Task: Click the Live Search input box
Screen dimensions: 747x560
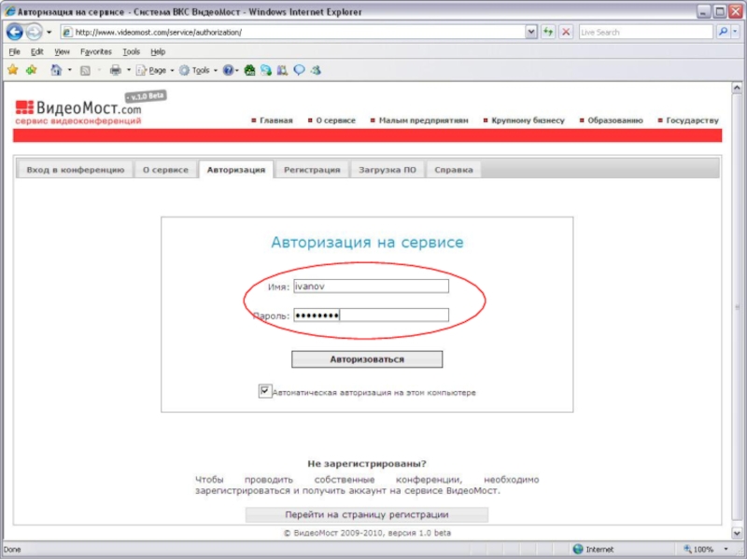Action: [x=645, y=32]
